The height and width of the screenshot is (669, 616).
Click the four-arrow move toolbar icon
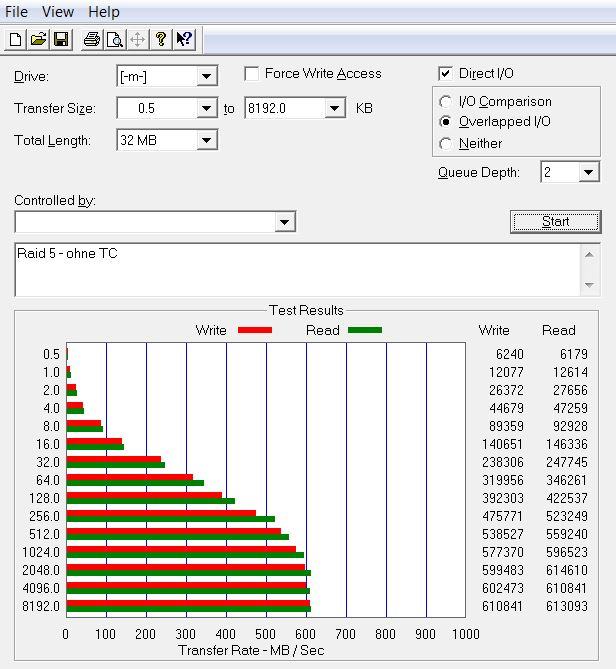tap(137, 40)
